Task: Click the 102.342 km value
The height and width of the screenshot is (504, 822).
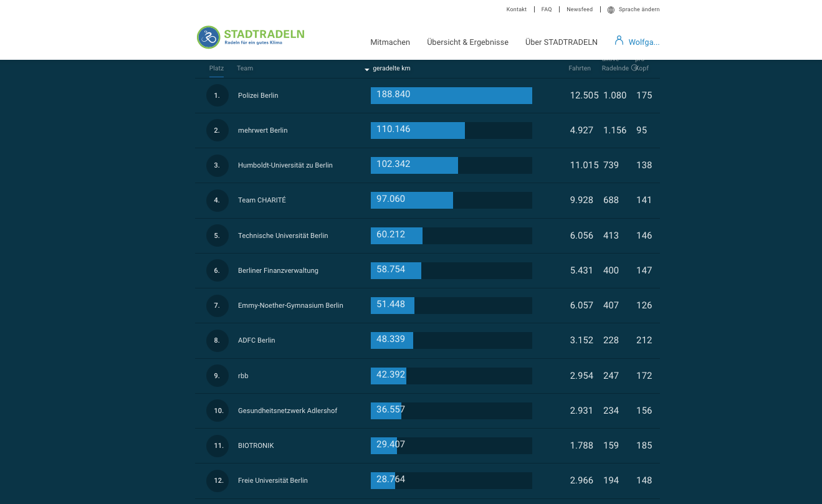Action: (393, 164)
